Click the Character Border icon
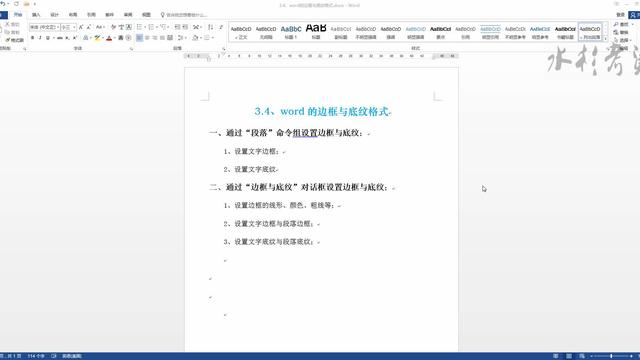The height and width of the screenshot is (360, 640). coord(129,27)
